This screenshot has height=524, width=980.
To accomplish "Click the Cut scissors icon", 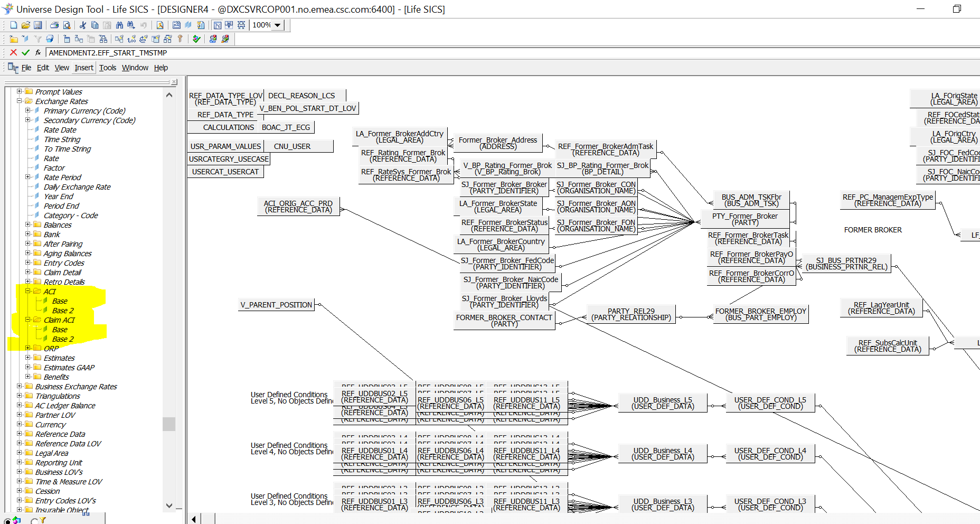I will (x=83, y=25).
